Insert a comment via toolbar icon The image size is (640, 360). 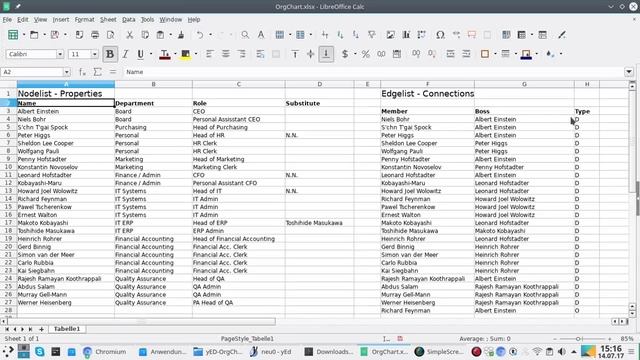(472, 35)
